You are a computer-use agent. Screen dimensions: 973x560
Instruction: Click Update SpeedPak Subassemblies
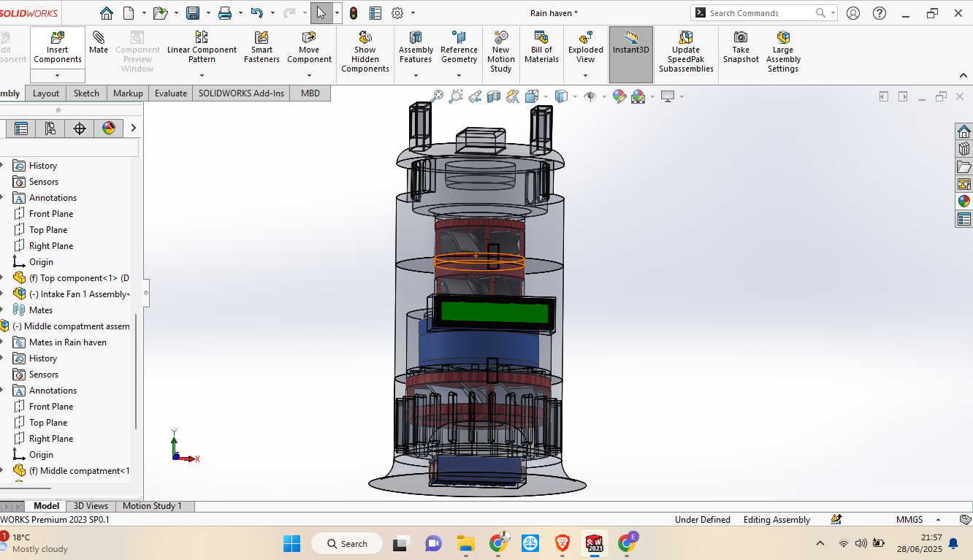tap(686, 52)
